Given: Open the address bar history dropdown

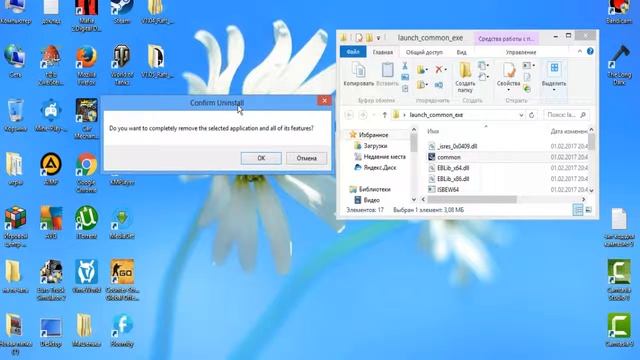Looking at the screenshot, I should [x=521, y=115].
